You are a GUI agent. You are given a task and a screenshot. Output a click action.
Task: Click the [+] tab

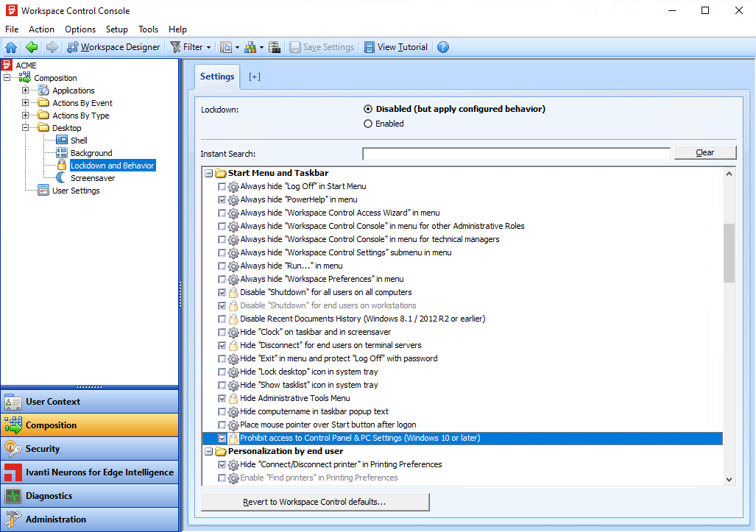click(x=255, y=77)
